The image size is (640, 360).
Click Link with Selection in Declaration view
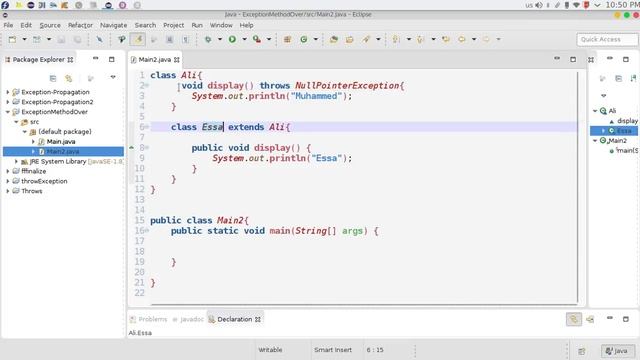click(573, 319)
